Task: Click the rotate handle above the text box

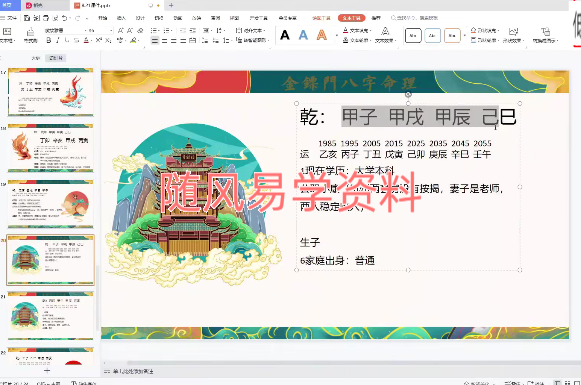Action: [x=408, y=94]
